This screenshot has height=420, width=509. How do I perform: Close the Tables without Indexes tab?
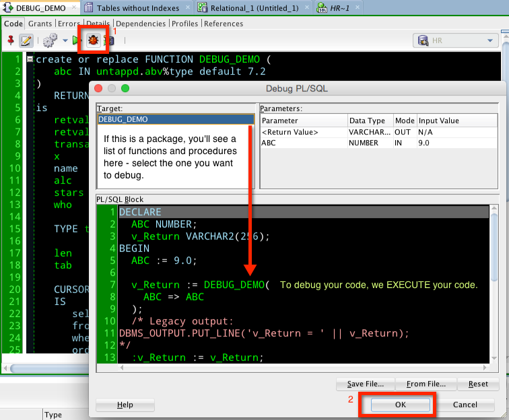point(188,7)
